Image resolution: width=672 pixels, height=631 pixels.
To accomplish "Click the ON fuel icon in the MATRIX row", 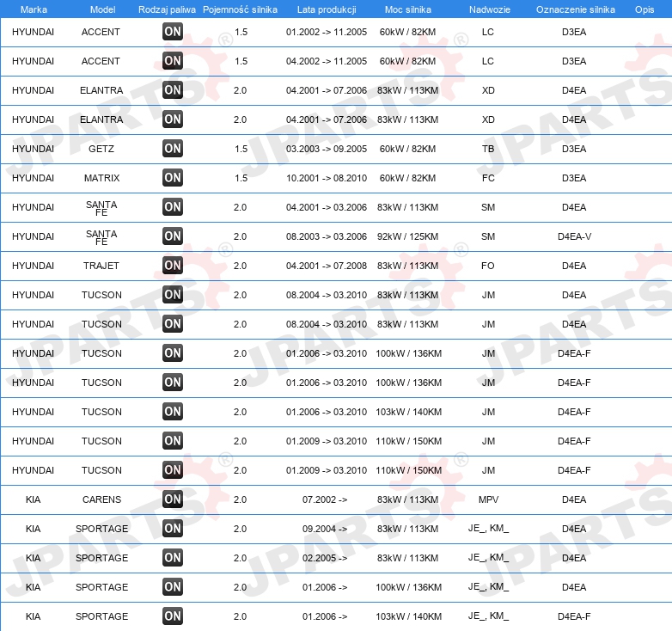I will pos(173,177).
